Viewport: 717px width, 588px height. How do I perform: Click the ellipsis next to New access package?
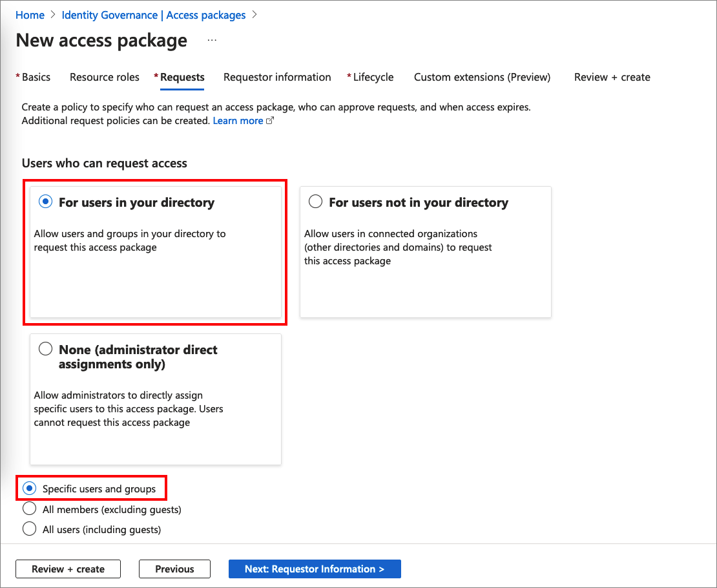point(212,41)
